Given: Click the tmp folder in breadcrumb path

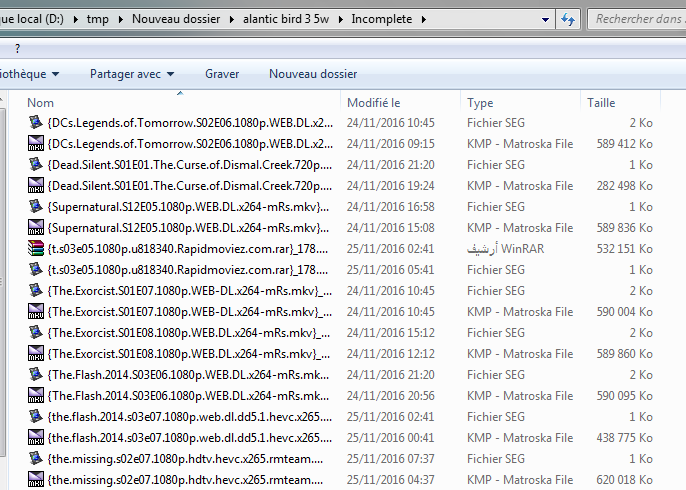Looking at the screenshot, I should 97,19.
